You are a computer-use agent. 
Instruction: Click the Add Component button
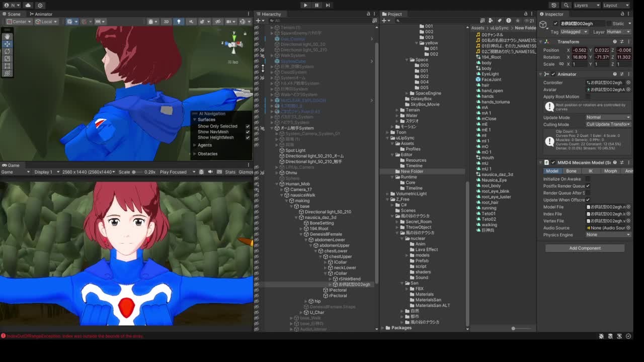(585, 248)
